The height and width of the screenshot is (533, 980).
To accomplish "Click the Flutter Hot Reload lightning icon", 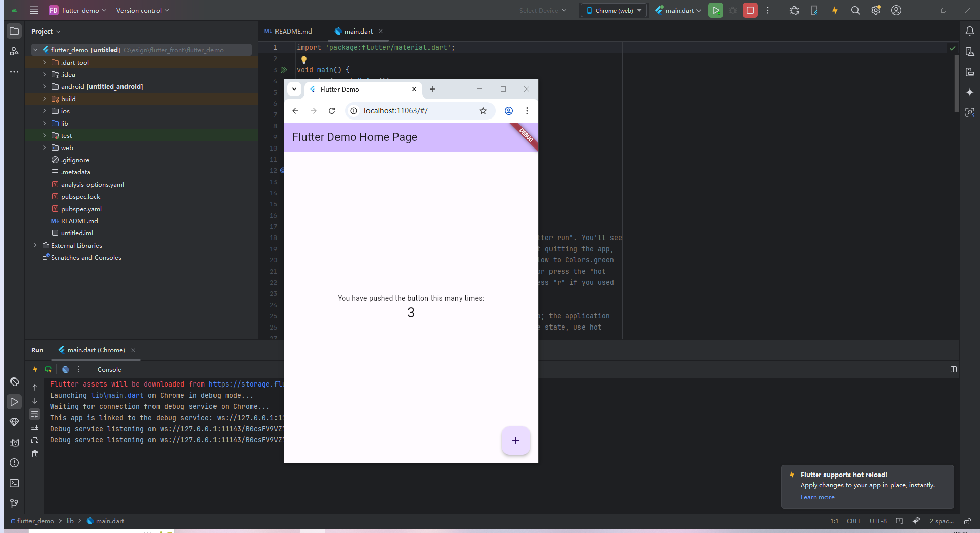I will (835, 10).
